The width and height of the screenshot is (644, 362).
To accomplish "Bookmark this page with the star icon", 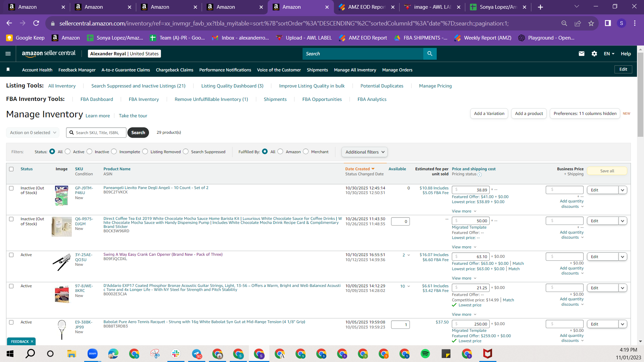I will pos(591,23).
